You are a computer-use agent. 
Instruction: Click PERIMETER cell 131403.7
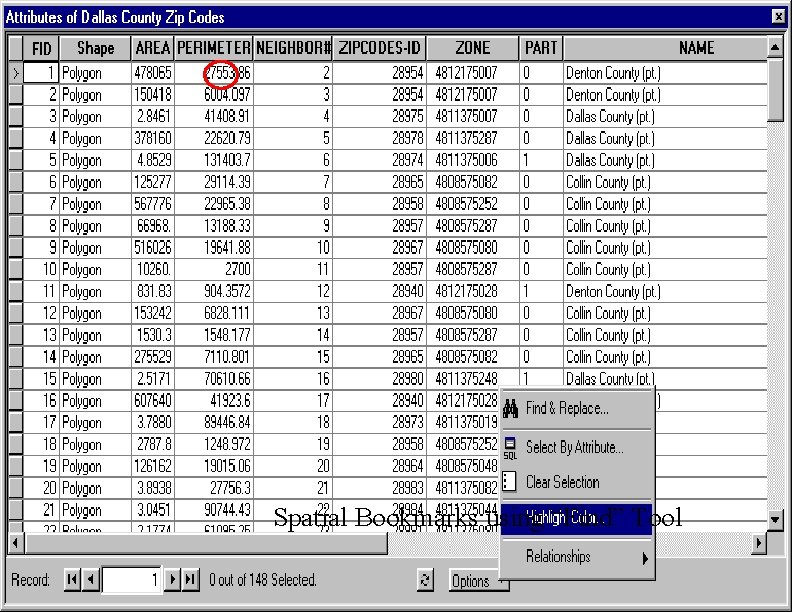[214, 161]
